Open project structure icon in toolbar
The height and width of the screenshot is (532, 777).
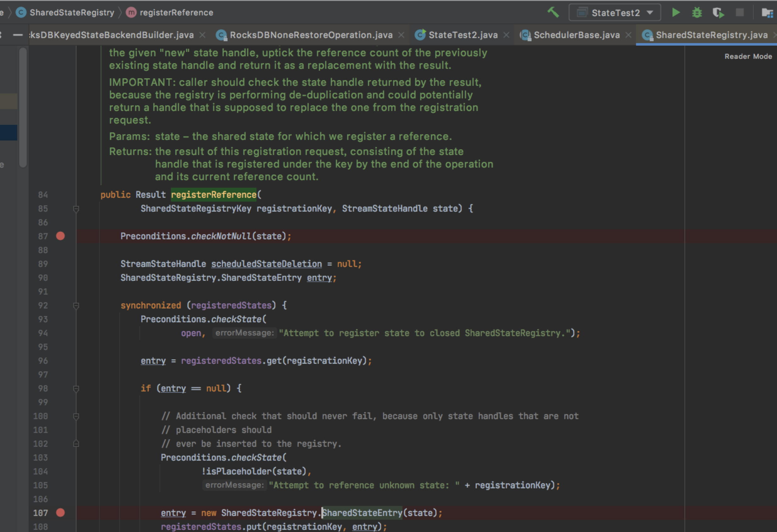pos(767,13)
